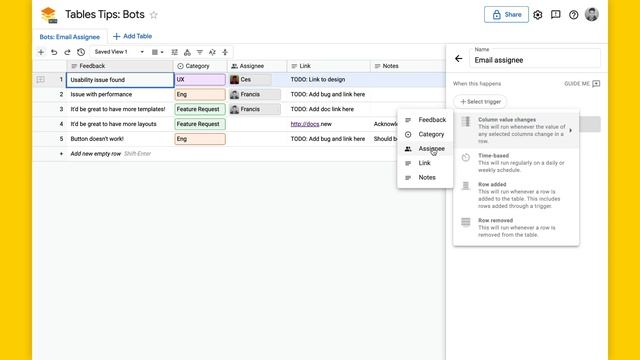Open the send feedback icon

coord(556,15)
